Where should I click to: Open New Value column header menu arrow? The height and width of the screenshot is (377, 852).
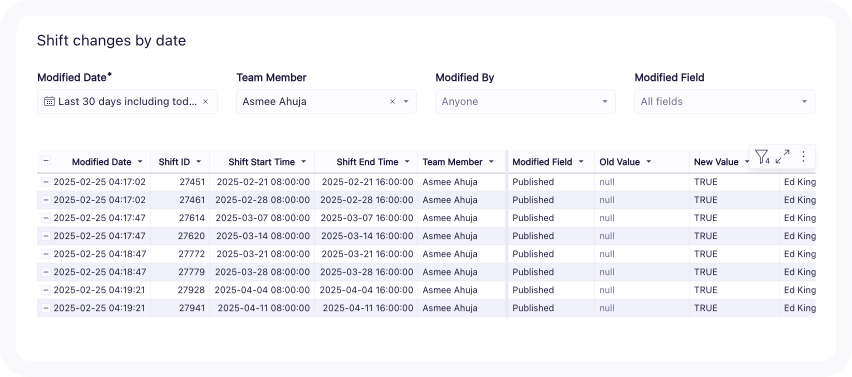pyautogui.click(x=747, y=162)
